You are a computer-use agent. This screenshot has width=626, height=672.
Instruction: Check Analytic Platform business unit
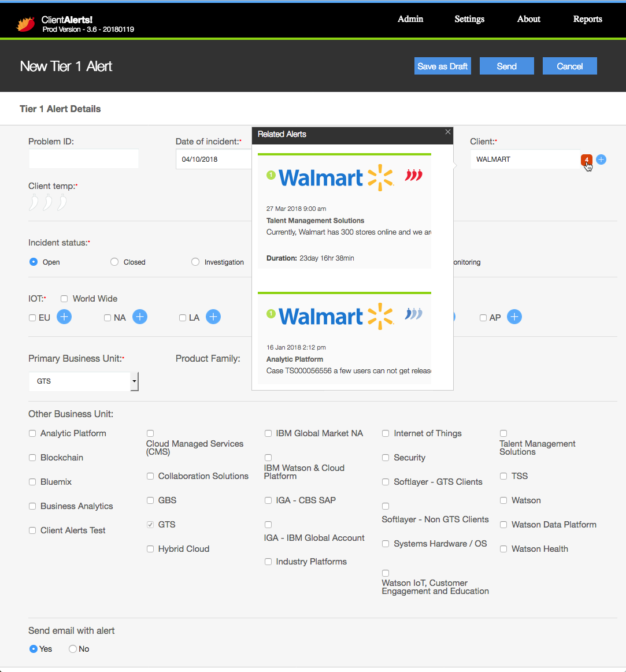point(32,433)
